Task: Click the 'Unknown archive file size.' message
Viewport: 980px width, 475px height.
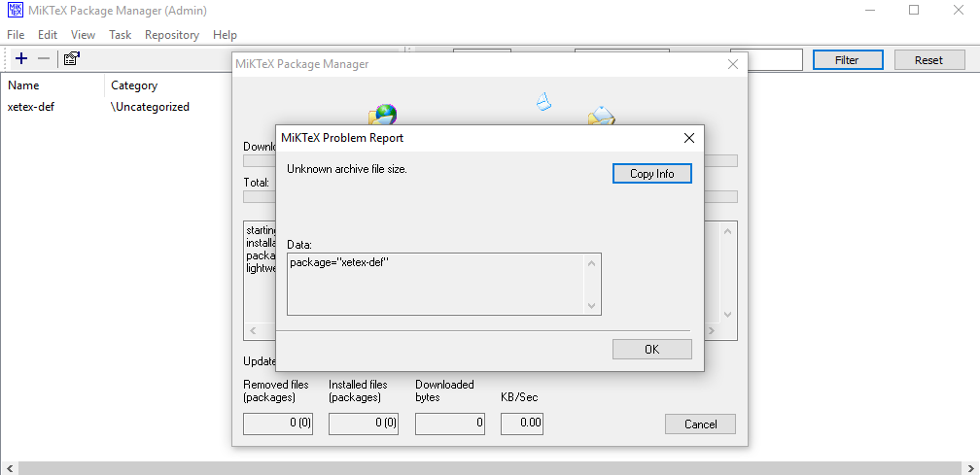Action: coord(347,168)
